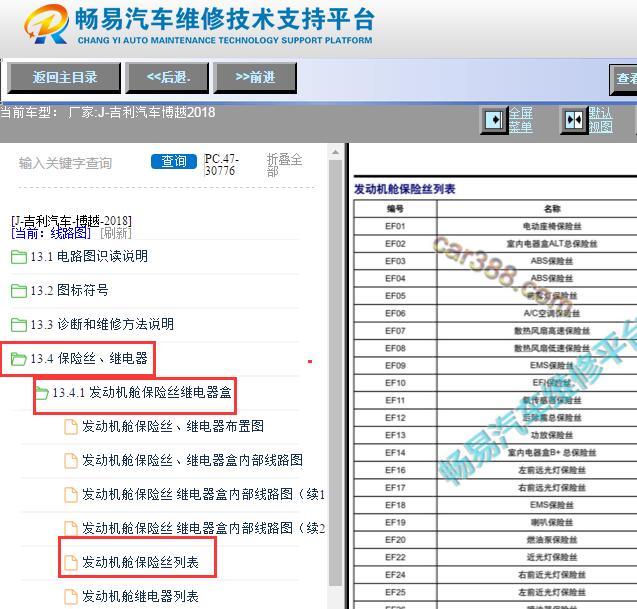637x609 pixels.
Task: Click the 左前远光灯保险丝 name cell
Action: [x=552, y=470]
